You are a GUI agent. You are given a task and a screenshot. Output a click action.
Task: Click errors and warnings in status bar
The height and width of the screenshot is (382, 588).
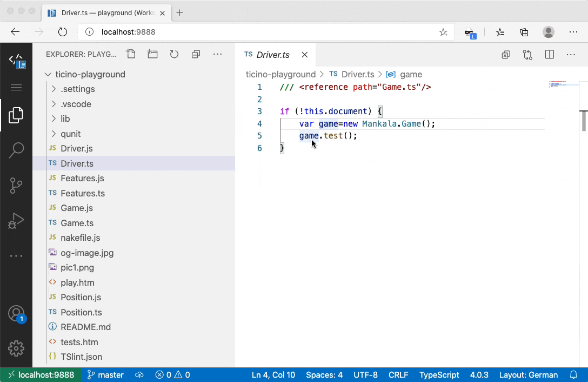[172, 374]
